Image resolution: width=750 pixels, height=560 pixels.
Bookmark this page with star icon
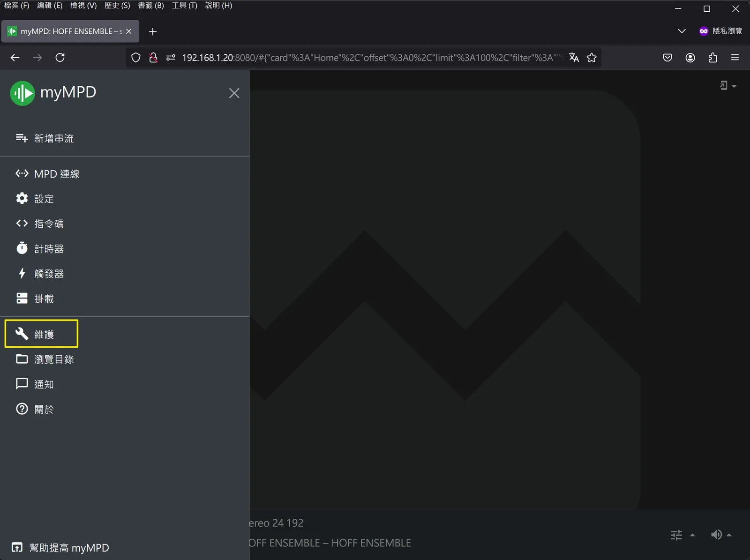coord(592,58)
